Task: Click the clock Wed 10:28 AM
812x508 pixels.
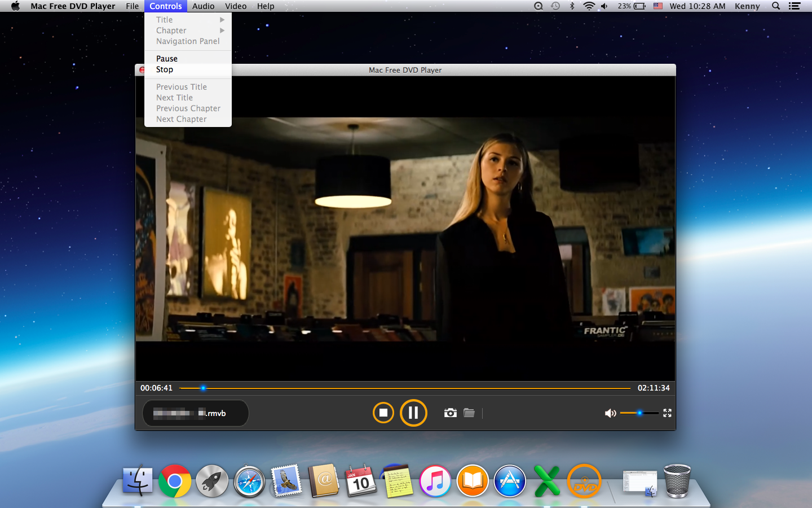Action: 698,6
